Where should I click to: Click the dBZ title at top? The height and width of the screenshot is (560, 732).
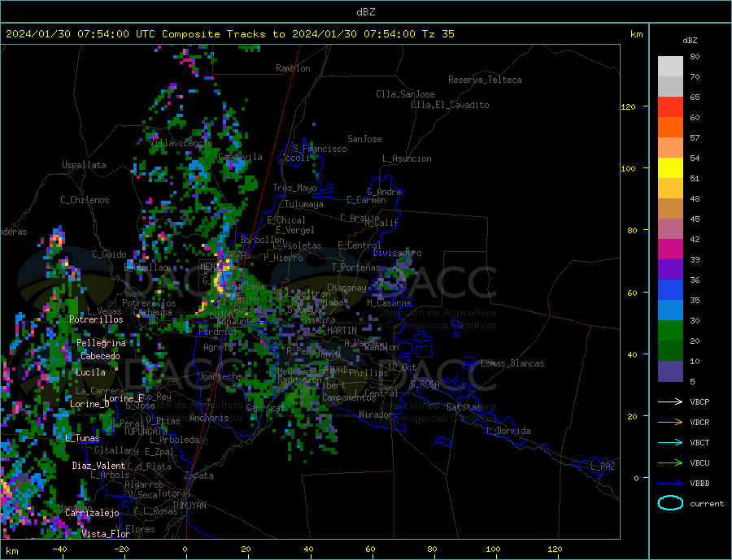click(365, 12)
